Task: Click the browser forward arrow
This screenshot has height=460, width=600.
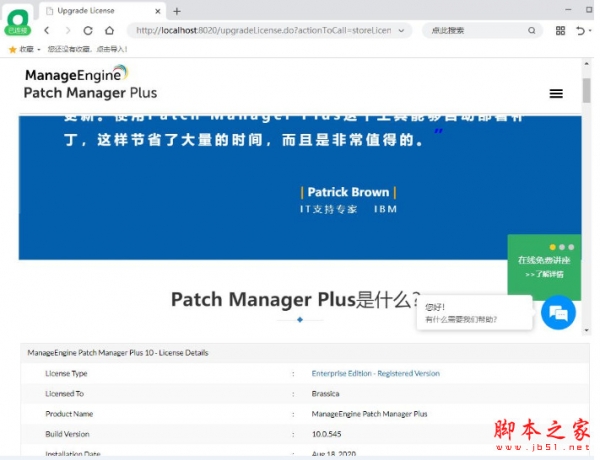Action: point(68,30)
